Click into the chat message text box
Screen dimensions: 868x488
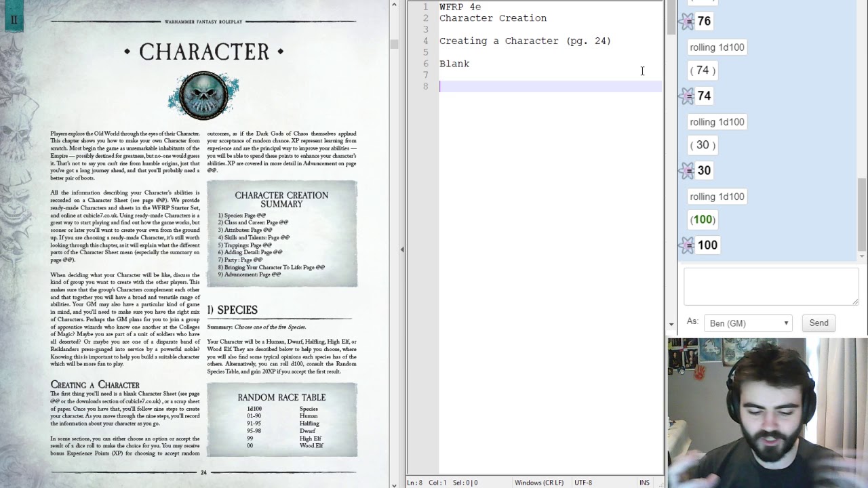[771, 287]
